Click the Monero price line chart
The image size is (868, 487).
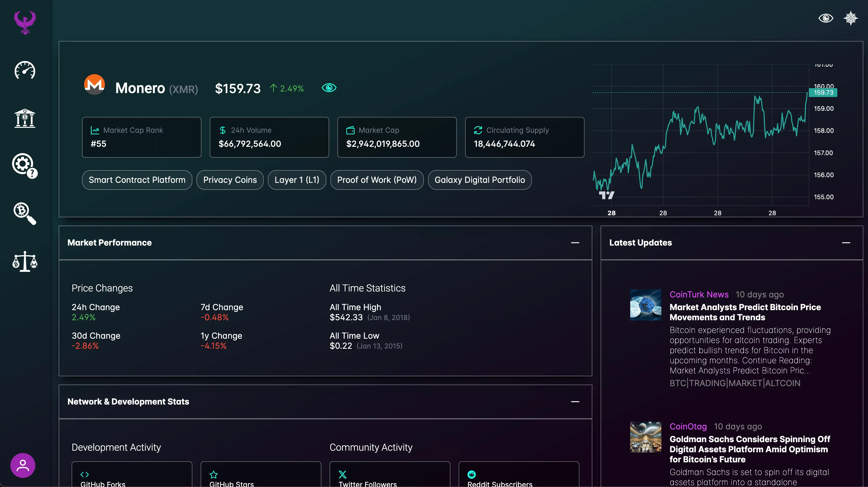click(x=701, y=135)
